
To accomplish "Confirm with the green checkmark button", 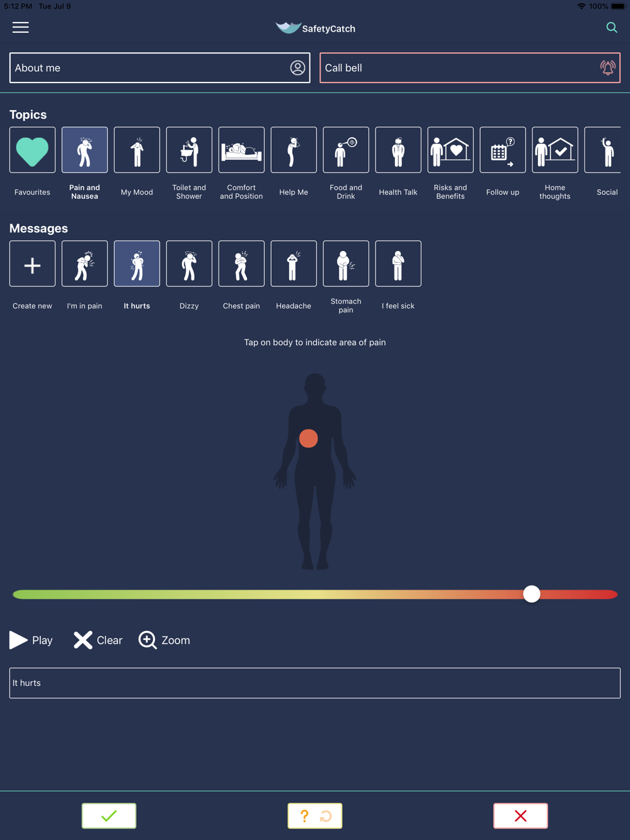I will [x=109, y=815].
